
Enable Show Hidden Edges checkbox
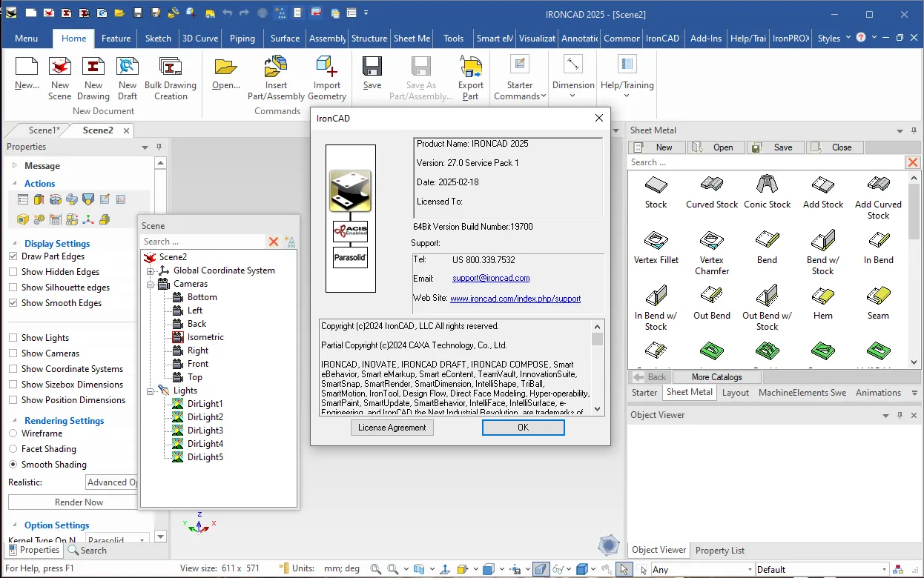[x=13, y=272]
